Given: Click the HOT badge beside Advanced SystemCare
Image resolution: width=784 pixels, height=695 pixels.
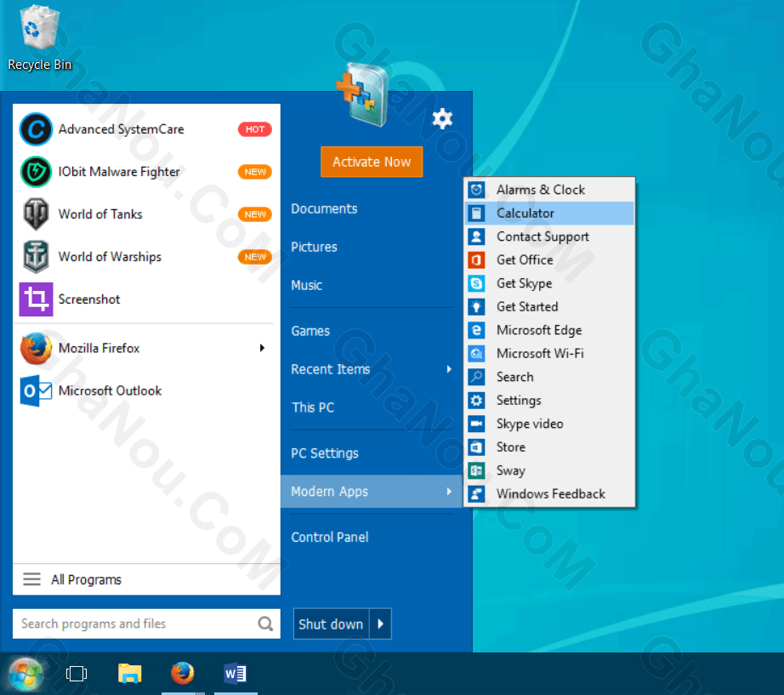Looking at the screenshot, I should coord(255,129).
